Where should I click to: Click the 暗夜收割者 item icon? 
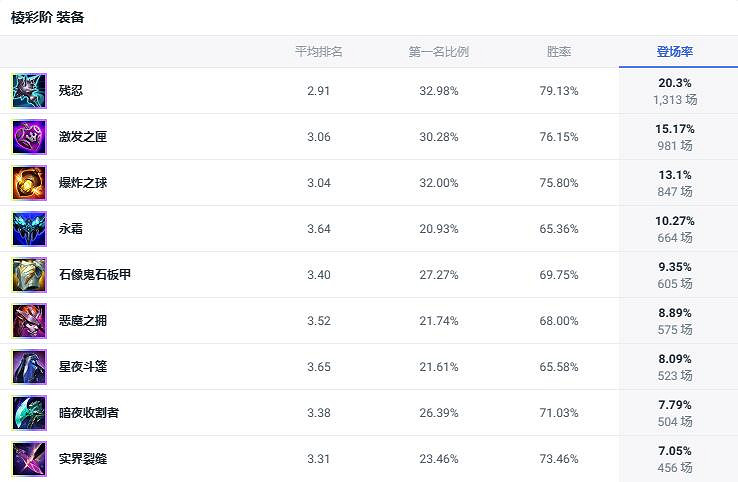click(x=29, y=413)
